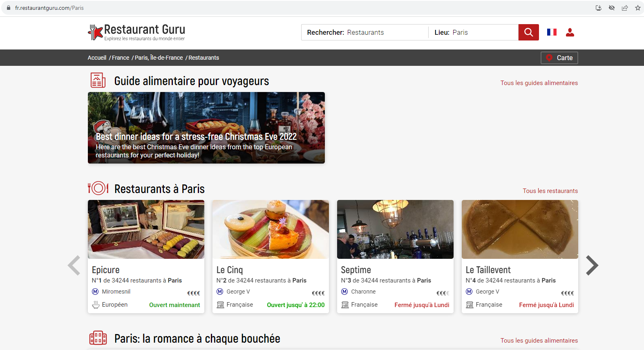Open the Le Taillevent crêpe photo
This screenshot has width=644, height=350.
point(520,229)
